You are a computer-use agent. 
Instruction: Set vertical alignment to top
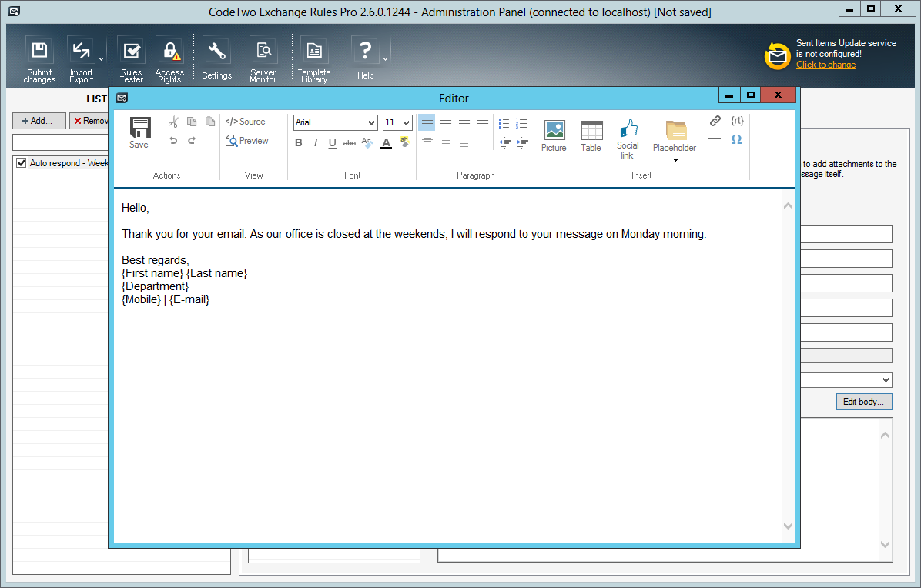[x=427, y=141]
